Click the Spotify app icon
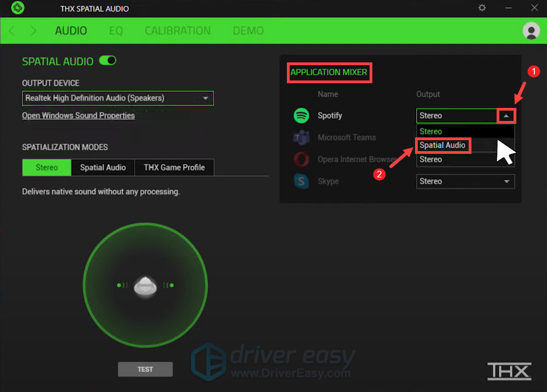Image resolution: width=547 pixels, height=392 pixels. pyautogui.click(x=301, y=116)
